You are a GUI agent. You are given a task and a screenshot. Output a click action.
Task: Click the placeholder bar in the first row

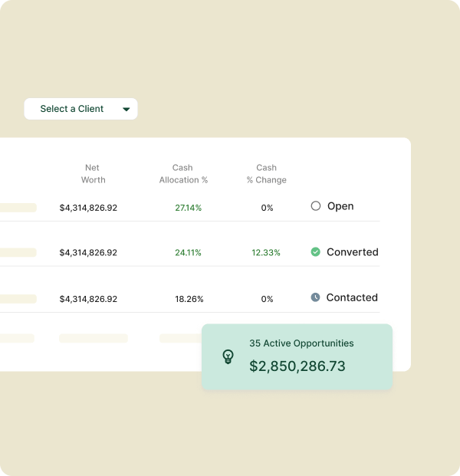click(x=18, y=208)
